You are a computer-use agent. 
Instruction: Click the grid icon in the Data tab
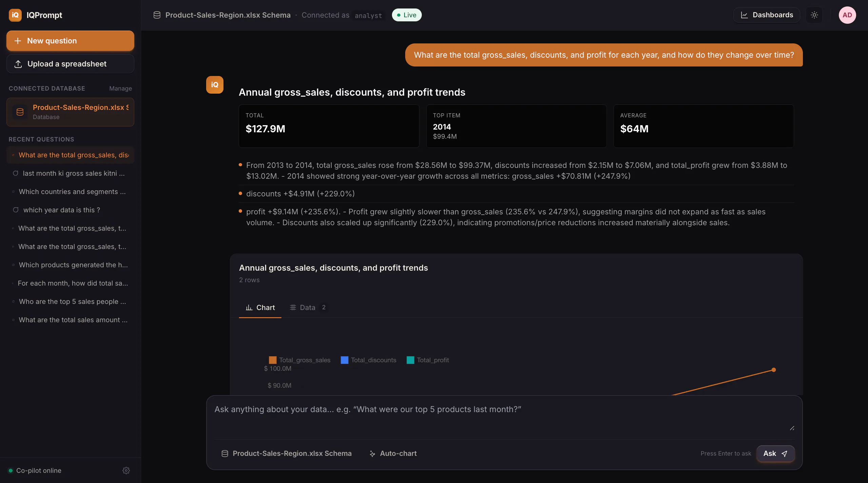point(293,307)
